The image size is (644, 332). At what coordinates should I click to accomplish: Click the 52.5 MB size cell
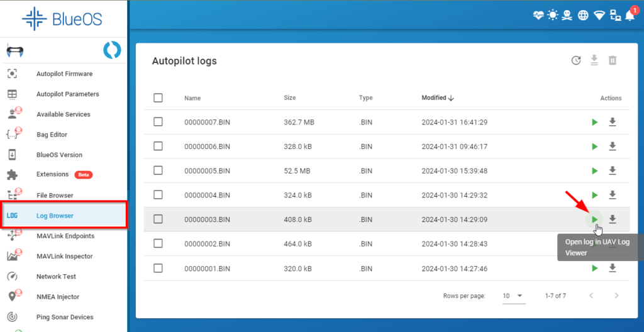coord(297,170)
